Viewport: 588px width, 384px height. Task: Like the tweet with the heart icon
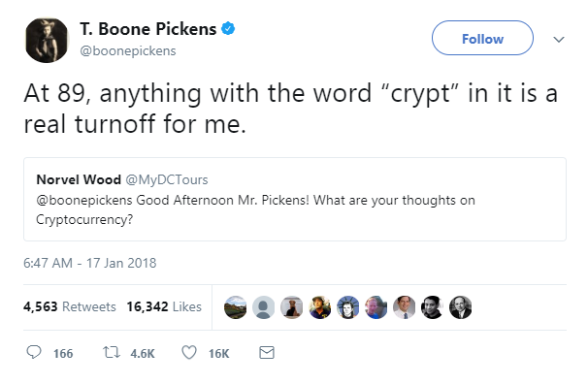[189, 353]
